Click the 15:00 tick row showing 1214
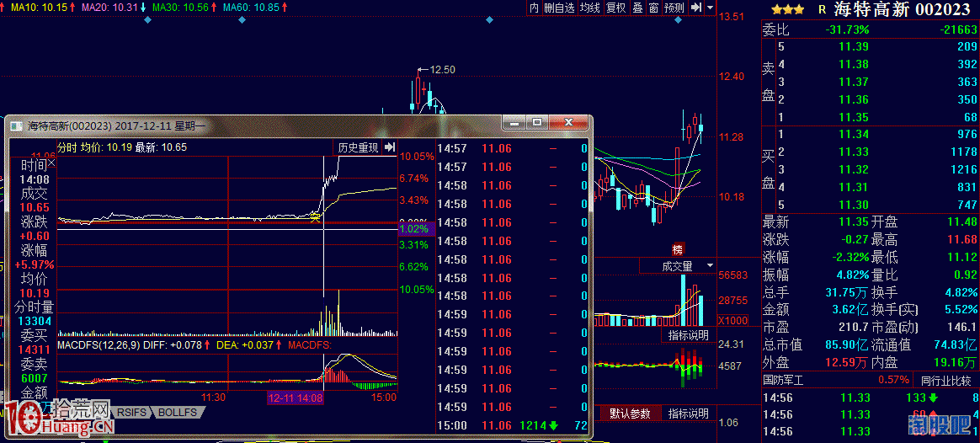This screenshot has width=980, height=443. click(513, 425)
